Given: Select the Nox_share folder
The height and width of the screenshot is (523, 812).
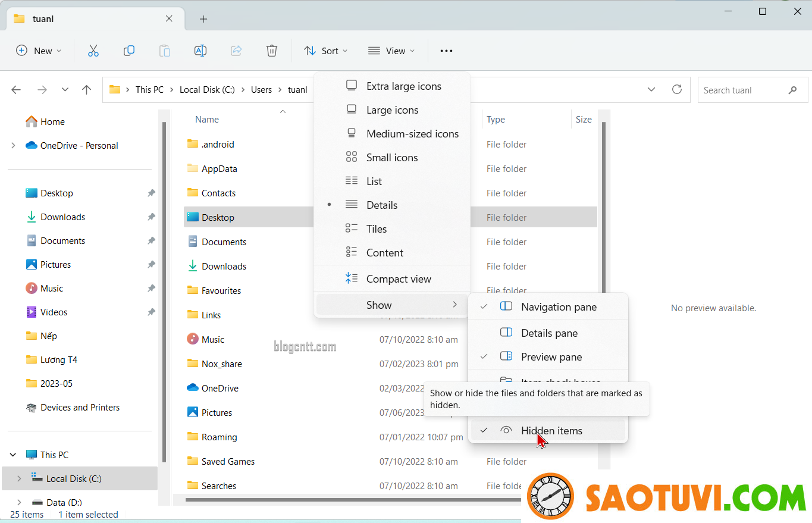Looking at the screenshot, I should (214, 364).
